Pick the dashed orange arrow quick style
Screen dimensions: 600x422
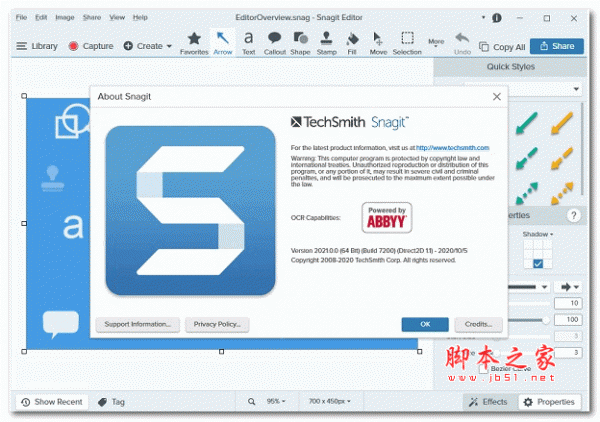[562, 158]
